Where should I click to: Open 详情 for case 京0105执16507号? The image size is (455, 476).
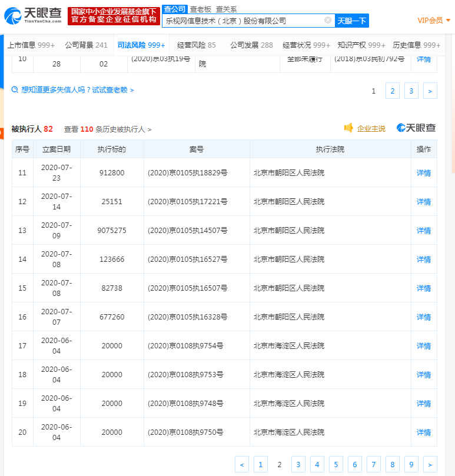(x=423, y=288)
